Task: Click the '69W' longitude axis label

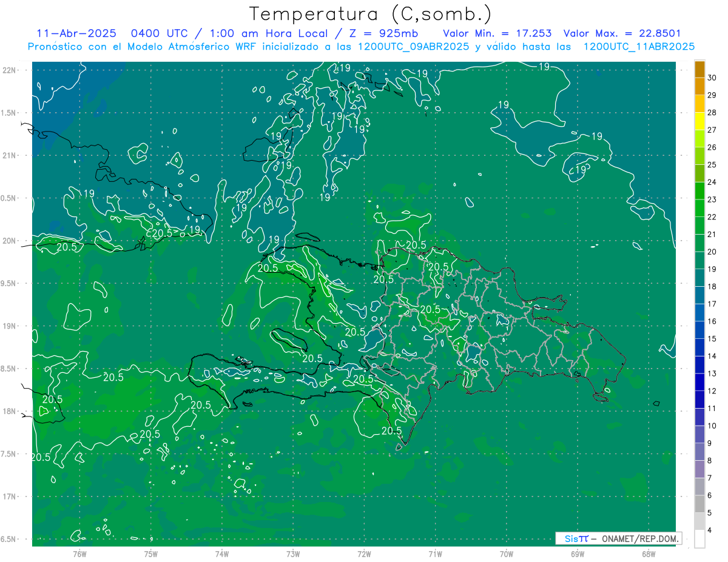Action: coord(578,554)
